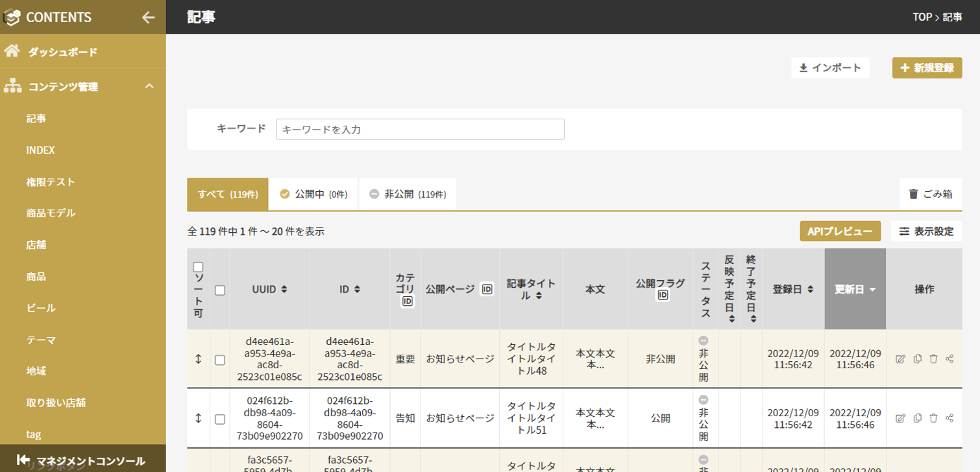Image resolution: width=980 pixels, height=472 pixels.
Task: Delete the タイトル51 row article
Action: (933, 418)
